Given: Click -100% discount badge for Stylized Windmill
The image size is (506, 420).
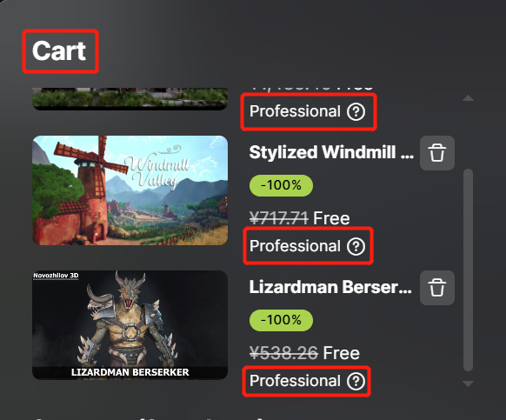Looking at the screenshot, I should 281,185.
